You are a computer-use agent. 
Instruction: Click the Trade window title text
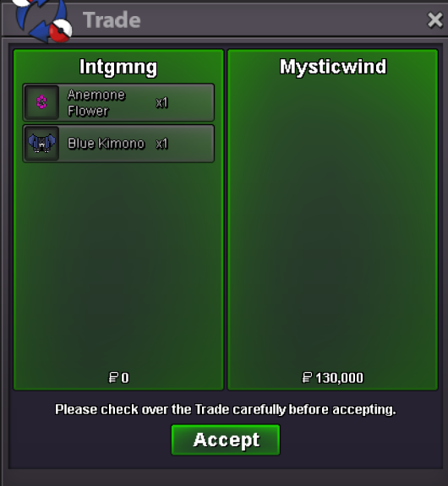coord(112,20)
